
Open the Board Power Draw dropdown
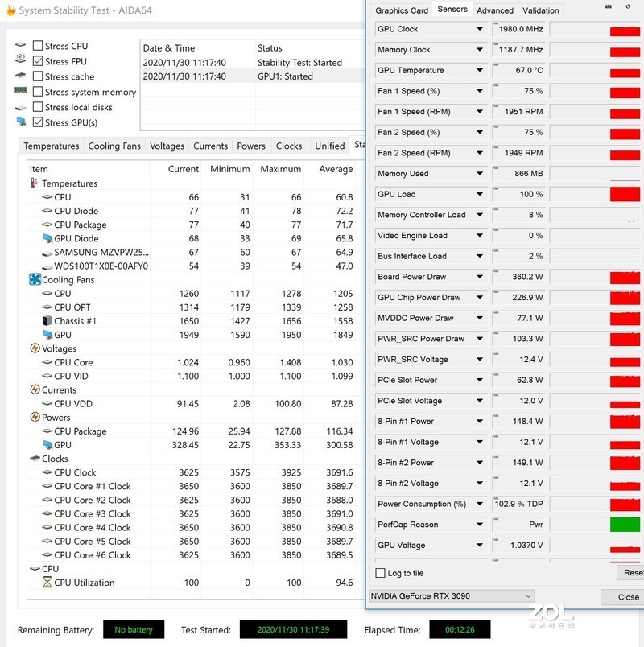pyautogui.click(x=479, y=277)
